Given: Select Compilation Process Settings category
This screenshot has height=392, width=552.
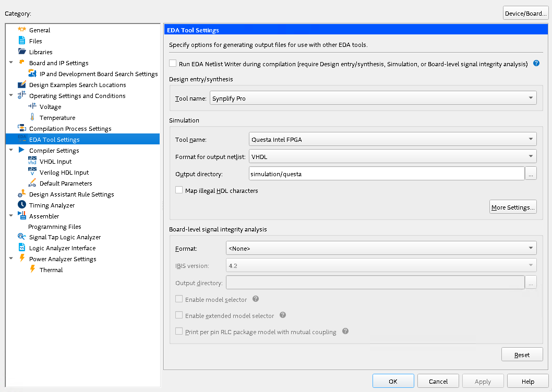Looking at the screenshot, I should 70,128.
